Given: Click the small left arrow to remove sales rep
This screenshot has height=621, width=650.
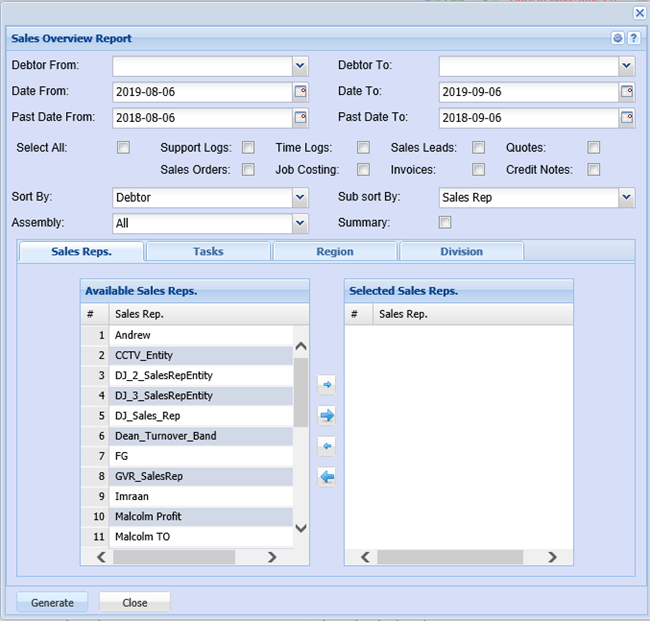Looking at the screenshot, I should point(327,446).
